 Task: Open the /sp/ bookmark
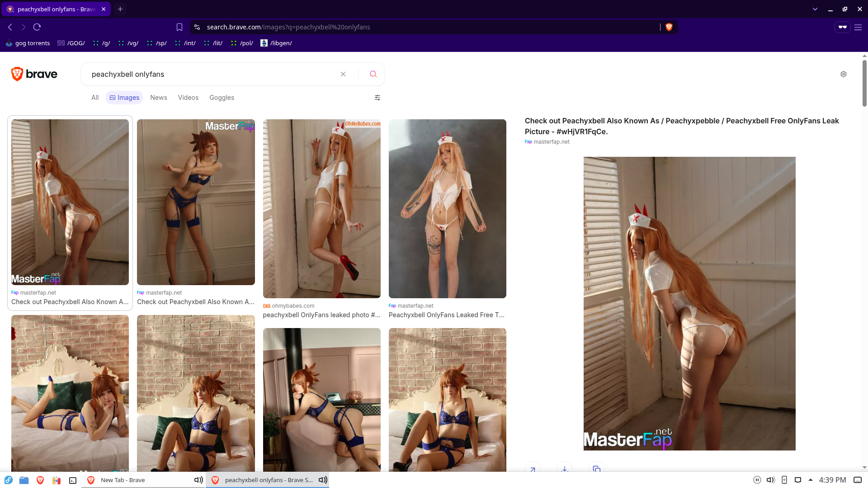(x=157, y=43)
